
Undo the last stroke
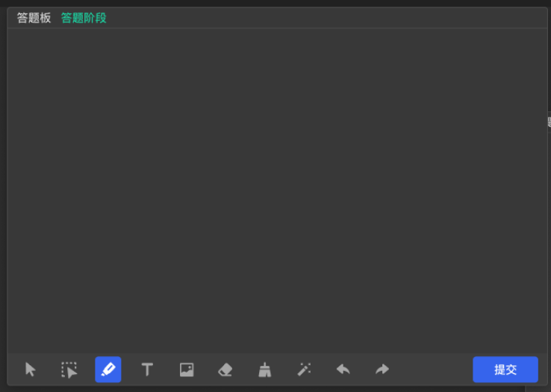[343, 369]
